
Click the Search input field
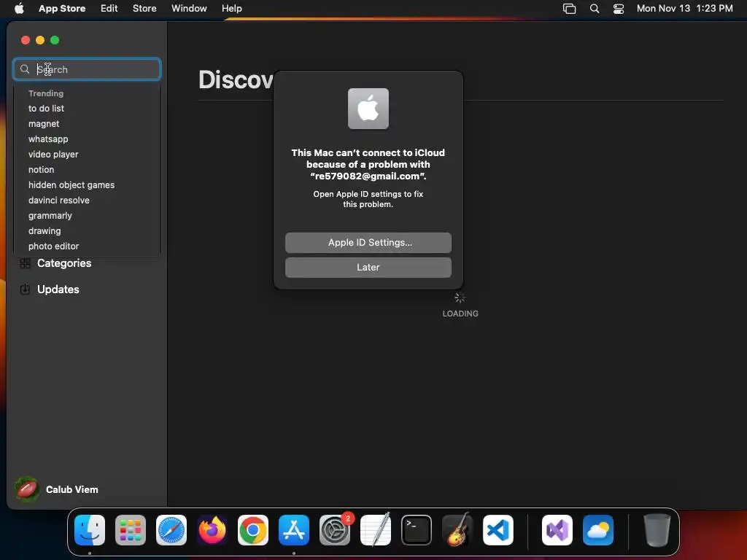coord(87,69)
